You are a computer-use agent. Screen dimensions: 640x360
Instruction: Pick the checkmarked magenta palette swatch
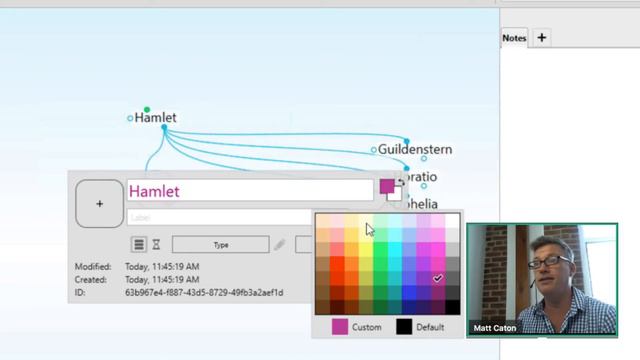click(438, 278)
